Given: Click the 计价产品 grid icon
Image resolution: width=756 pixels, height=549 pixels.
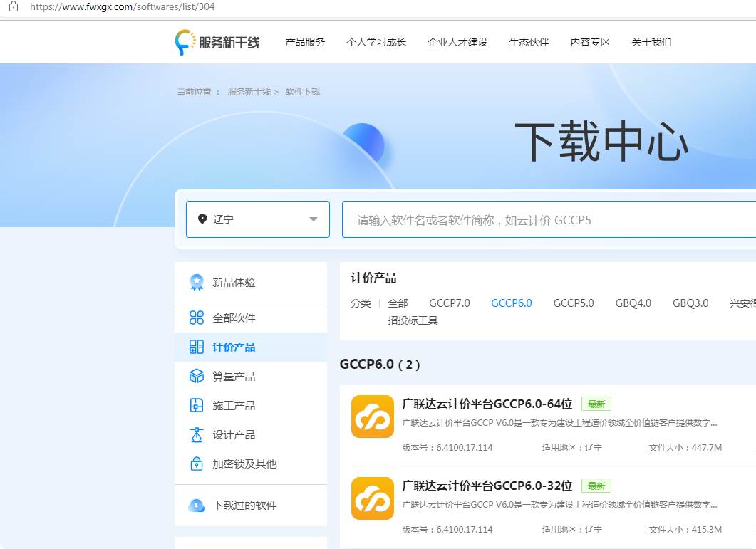Looking at the screenshot, I should tap(197, 347).
